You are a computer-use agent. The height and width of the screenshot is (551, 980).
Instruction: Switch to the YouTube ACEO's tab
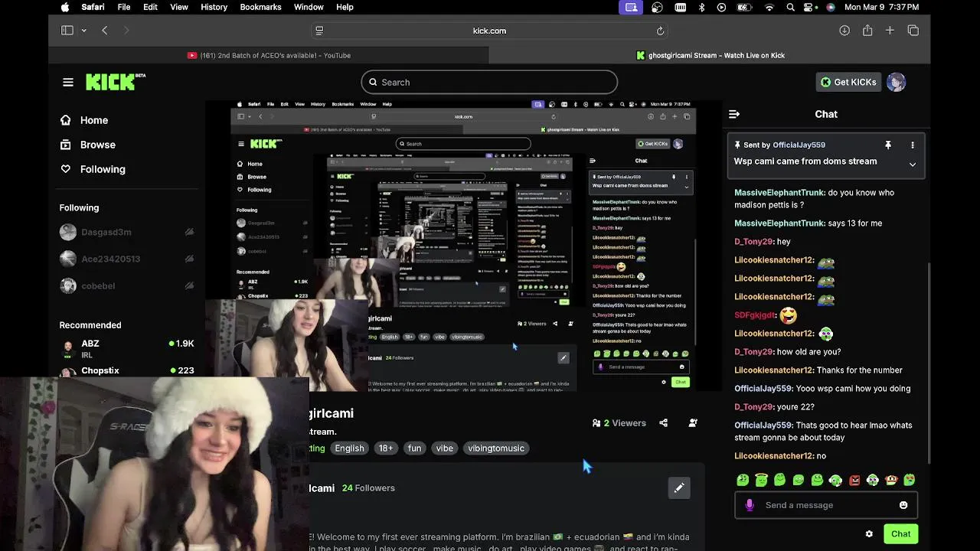point(269,55)
